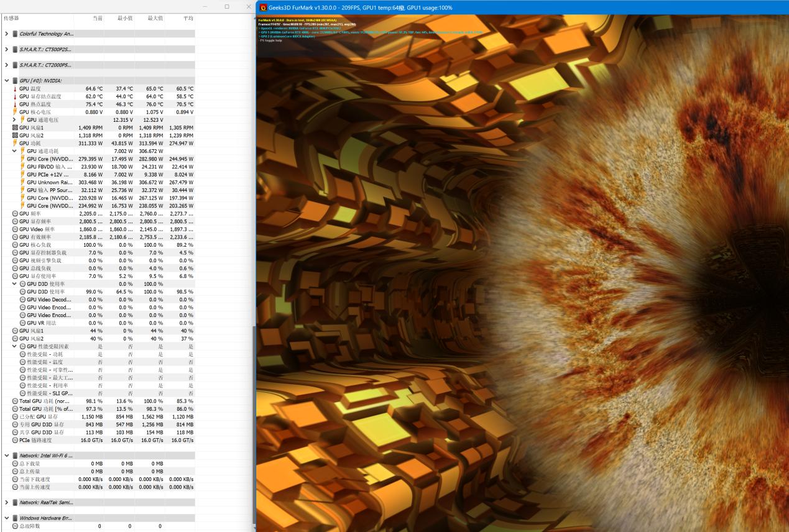Screen dimensions: 789x532
Task: Expand the Network: RealTek Semi group
Action: tap(6, 502)
